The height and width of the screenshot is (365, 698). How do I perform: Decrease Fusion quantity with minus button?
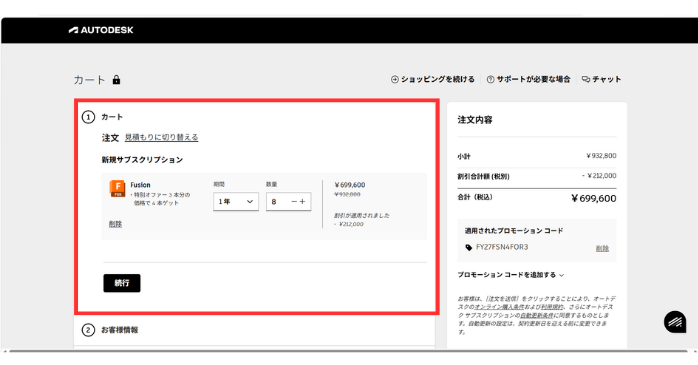[294, 202]
